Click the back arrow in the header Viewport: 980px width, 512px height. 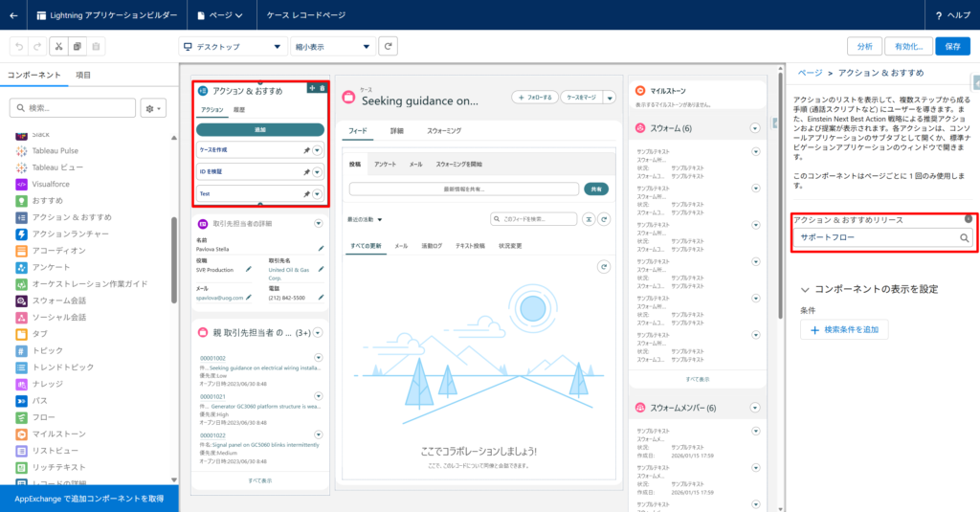(13, 15)
